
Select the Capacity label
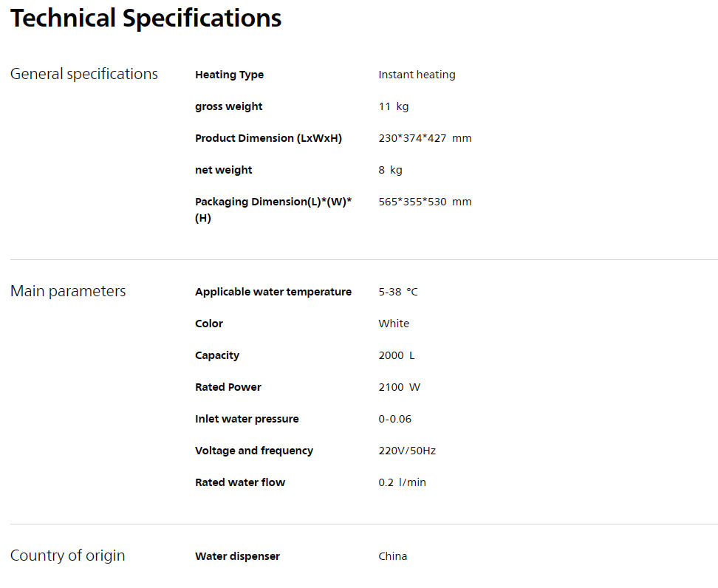coord(217,355)
